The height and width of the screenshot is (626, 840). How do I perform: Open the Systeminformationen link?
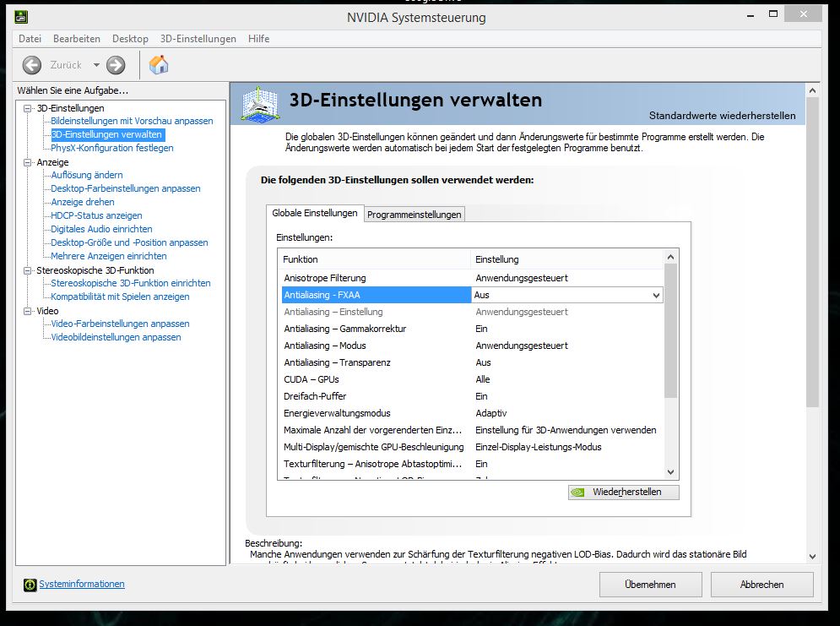pos(81,584)
